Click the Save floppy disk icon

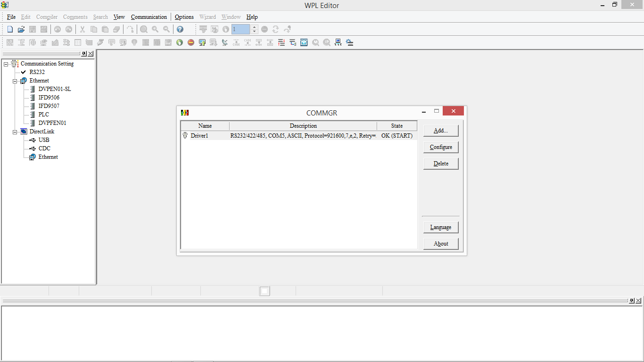pyautogui.click(x=33, y=29)
